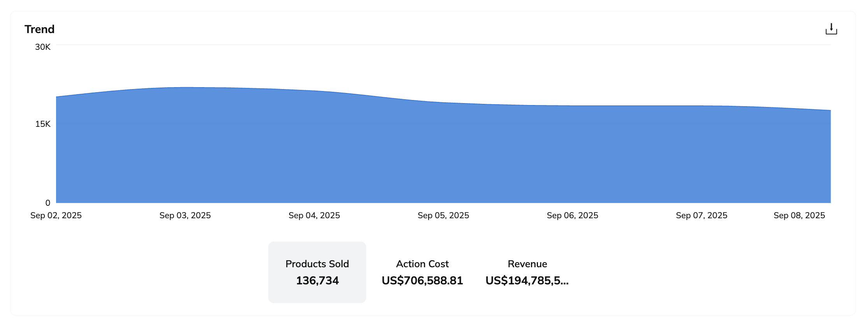Click the Sep 04, 2025 axis label
The image size is (868, 326).
point(314,216)
